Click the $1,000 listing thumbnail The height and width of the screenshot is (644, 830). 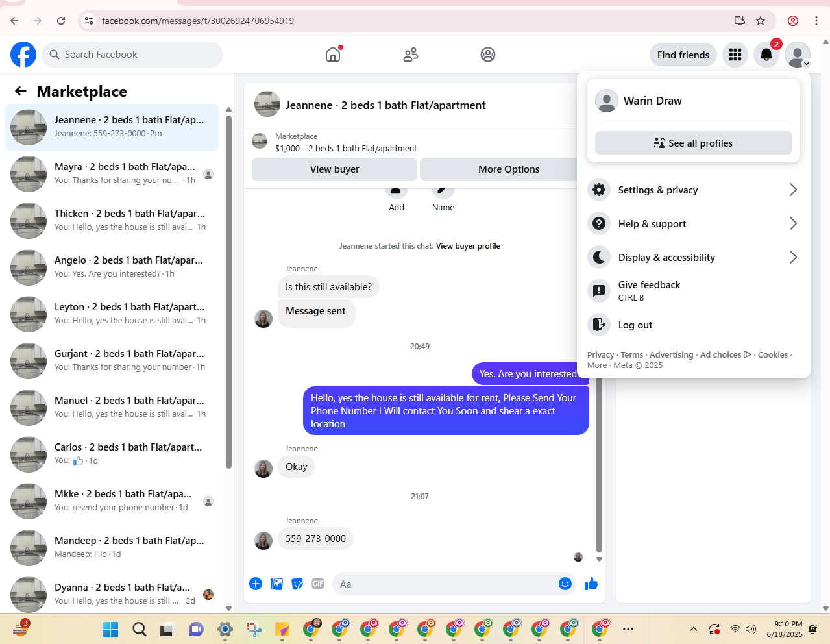tap(260, 141)
